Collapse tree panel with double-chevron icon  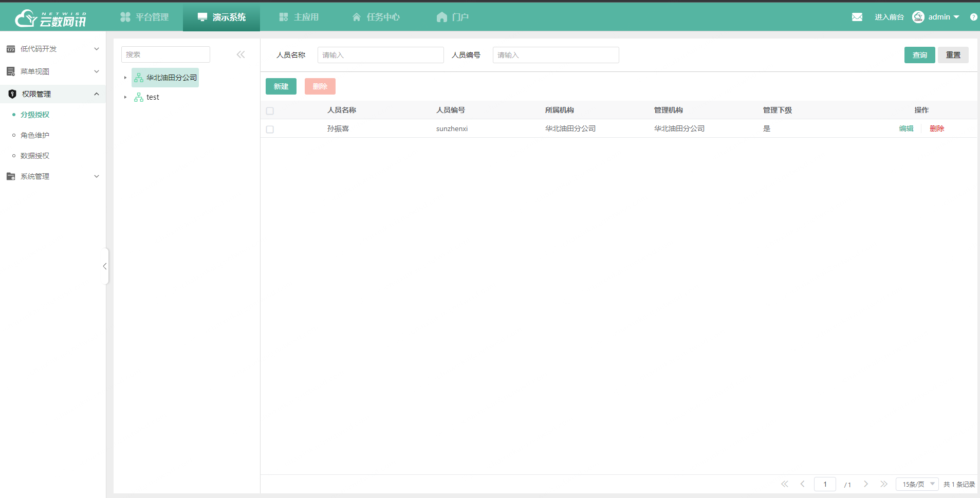[x=241, y=54]
